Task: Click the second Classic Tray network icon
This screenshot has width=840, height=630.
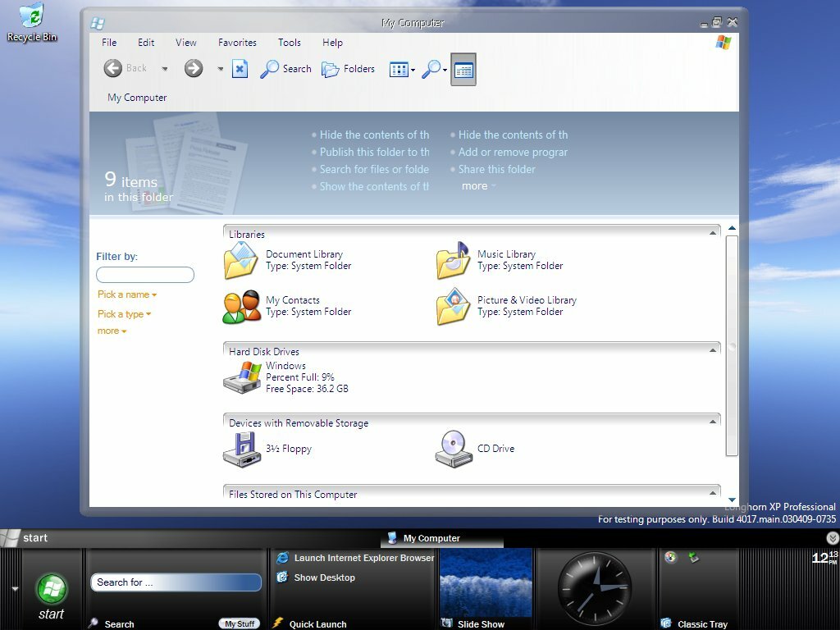Action: point(694,558)
